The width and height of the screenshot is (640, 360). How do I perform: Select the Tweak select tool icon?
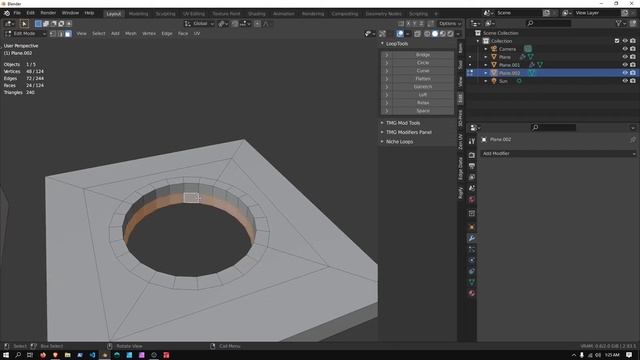24,24
